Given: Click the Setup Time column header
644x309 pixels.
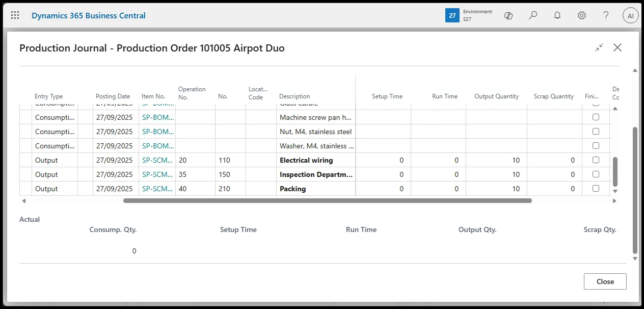Looking at the screenshot, I should tap(387, 96).
